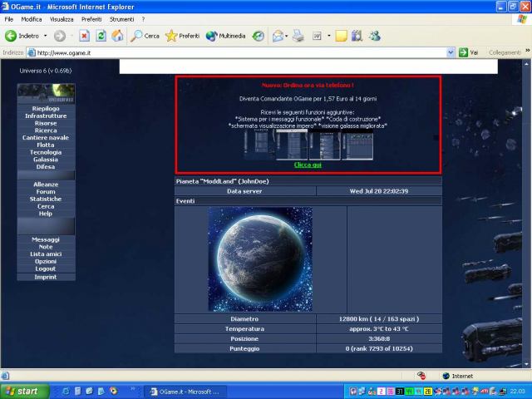This screenshot has height=399, width=532.
Task: Print the page with printer icon
Action: [x=298, y=36]
